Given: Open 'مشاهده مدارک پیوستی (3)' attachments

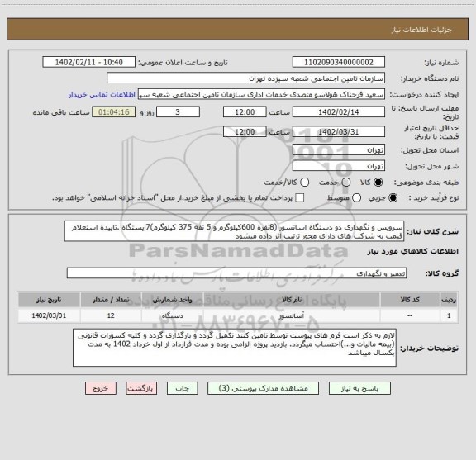Looking at the screenshot, I should tap(263, 388).
